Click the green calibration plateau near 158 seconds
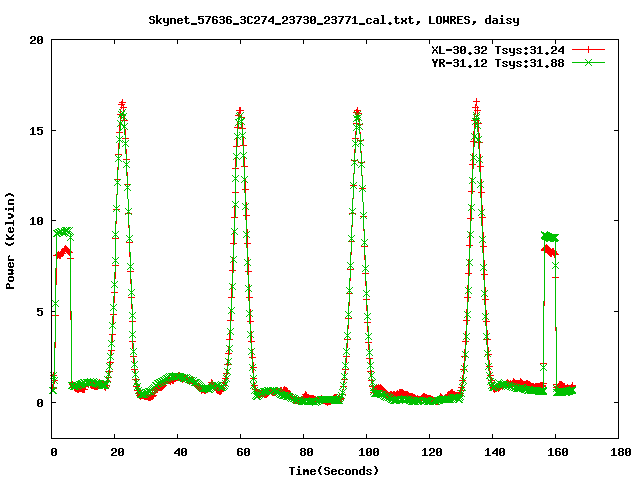Image resolution: width=640 pixels, height=480 pixels. [x=550, y=236]
